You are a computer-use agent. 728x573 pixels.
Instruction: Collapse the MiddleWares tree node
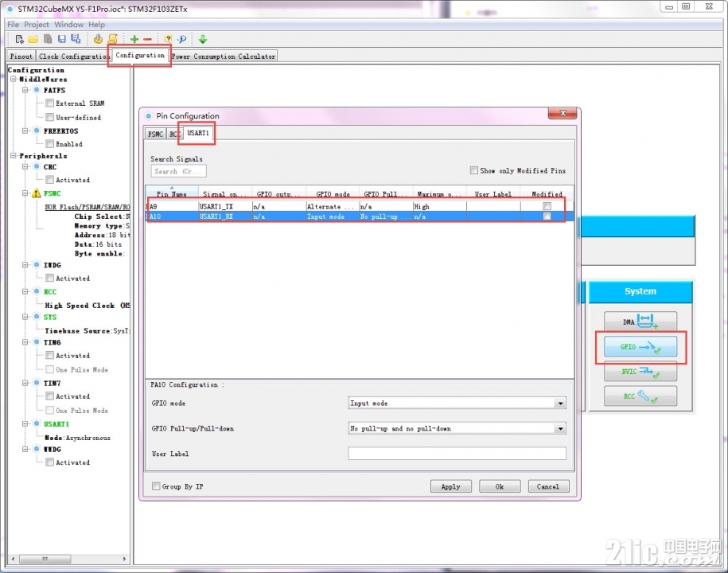pos(14,80)
